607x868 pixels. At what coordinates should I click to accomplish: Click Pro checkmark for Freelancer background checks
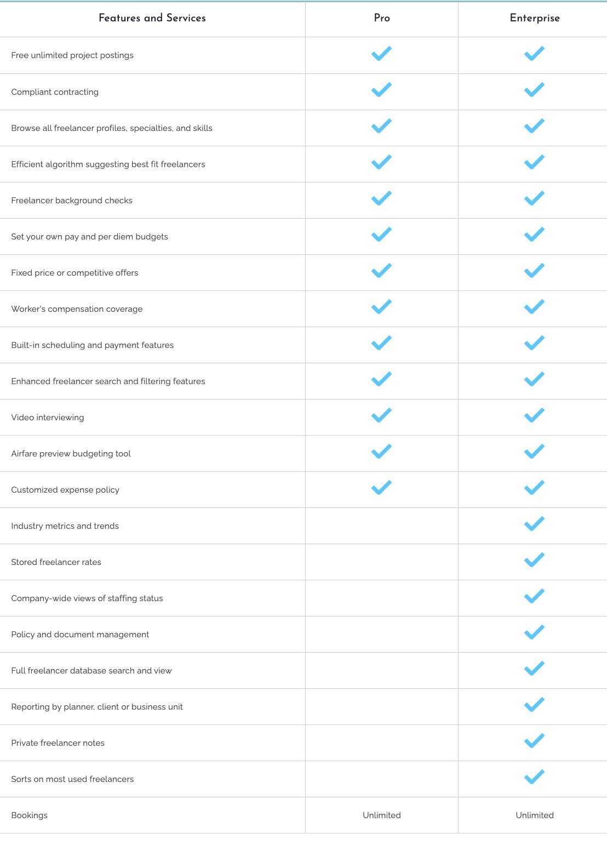[x=381, y=199]
